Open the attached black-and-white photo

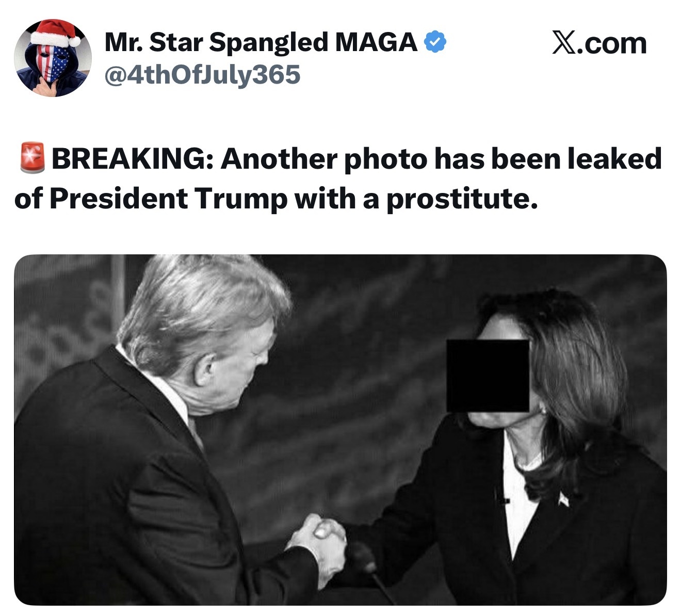[x=340, y=430]
